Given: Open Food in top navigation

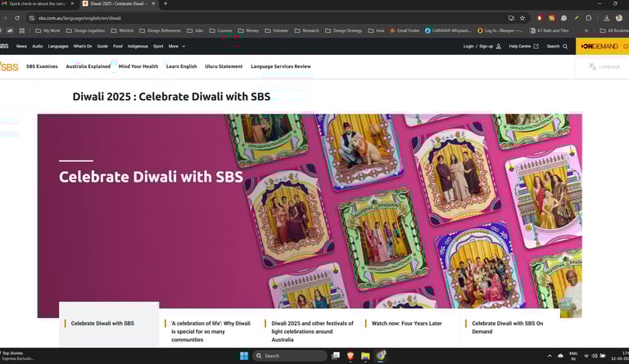Looking at the screenshot, I should point(118,47).
